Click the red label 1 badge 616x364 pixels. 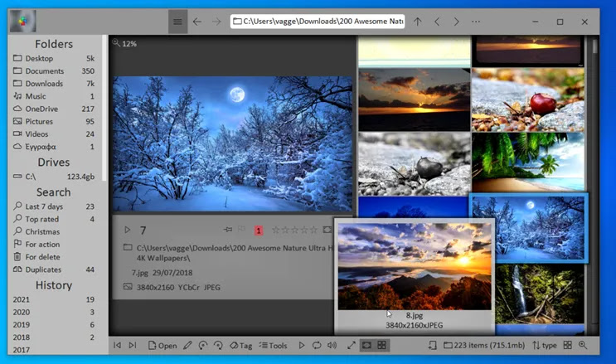click(259, 231)
